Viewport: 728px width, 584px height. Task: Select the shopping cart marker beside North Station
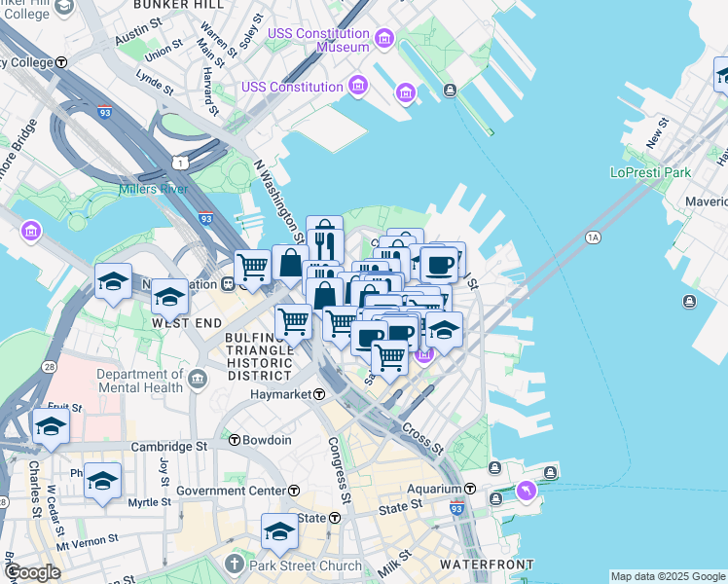tap(253, 267)
